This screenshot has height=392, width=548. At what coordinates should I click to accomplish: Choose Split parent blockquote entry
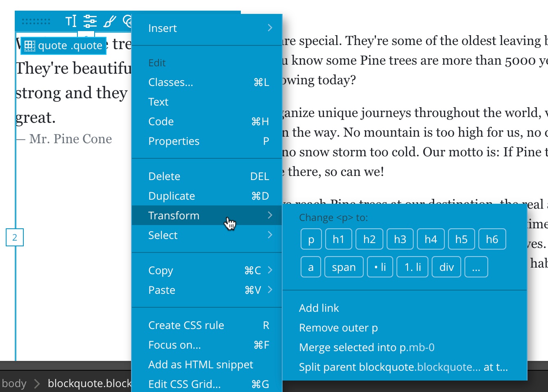405,367
